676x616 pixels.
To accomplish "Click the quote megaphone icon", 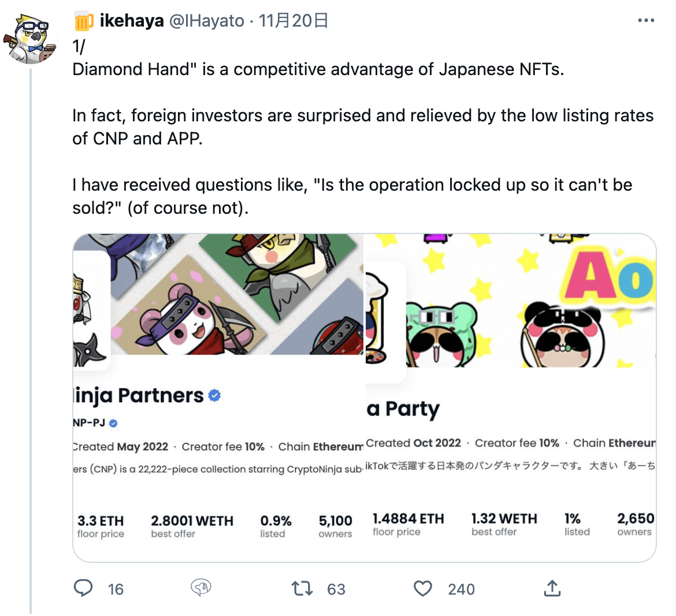I will [x=201, y=588].
